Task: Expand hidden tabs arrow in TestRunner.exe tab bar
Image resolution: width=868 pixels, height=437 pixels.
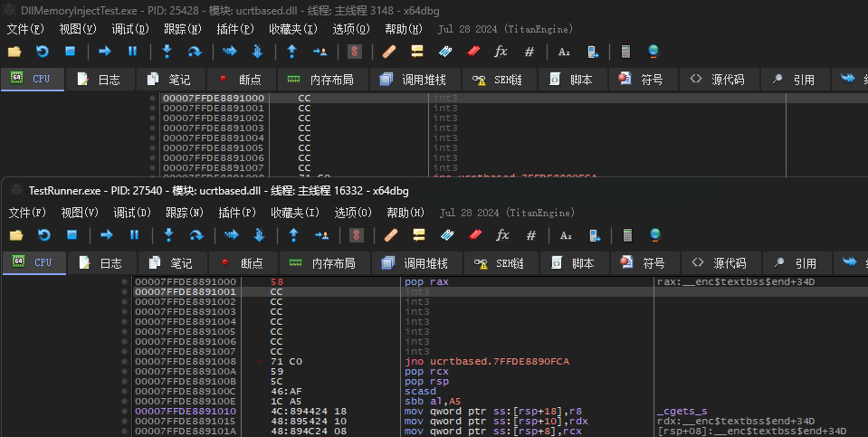Action: pos(849,262)
